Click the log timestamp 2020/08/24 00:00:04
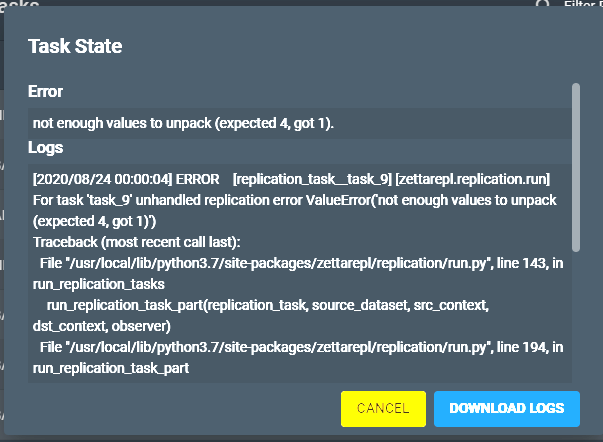Viewport: 603px width, 442px height. 103,179
